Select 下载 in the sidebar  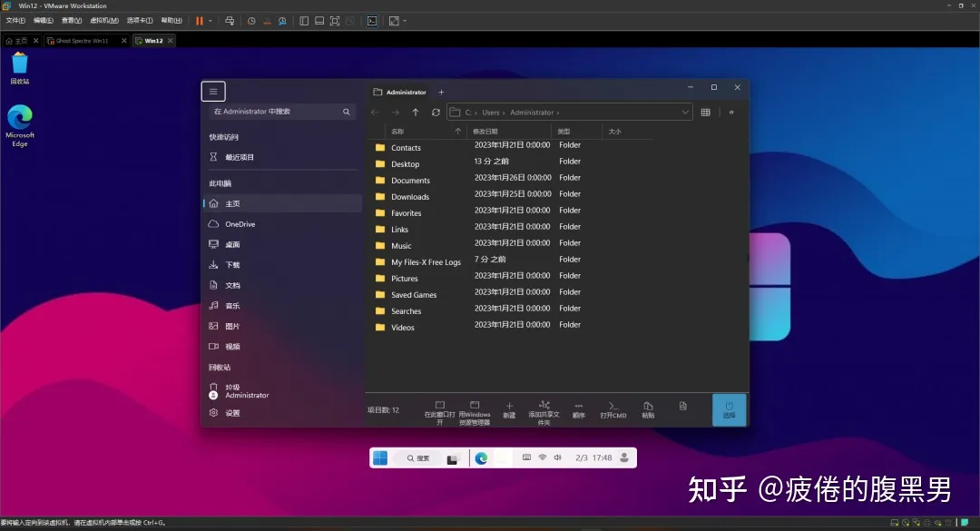coord(283,264)
